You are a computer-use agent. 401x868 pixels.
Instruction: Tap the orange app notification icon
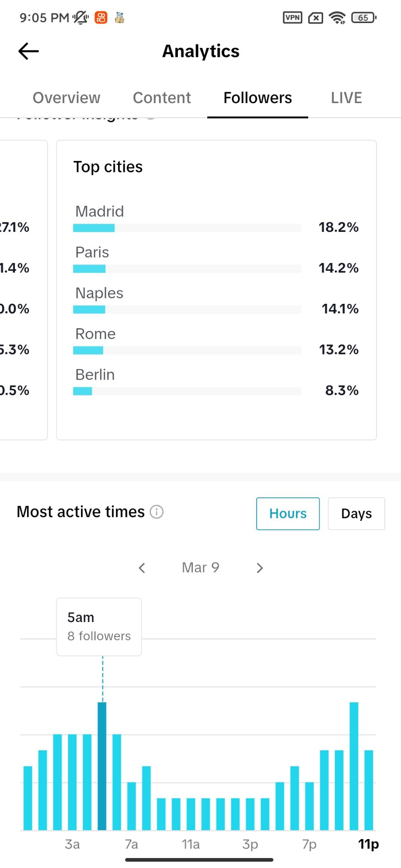(101, 18)
